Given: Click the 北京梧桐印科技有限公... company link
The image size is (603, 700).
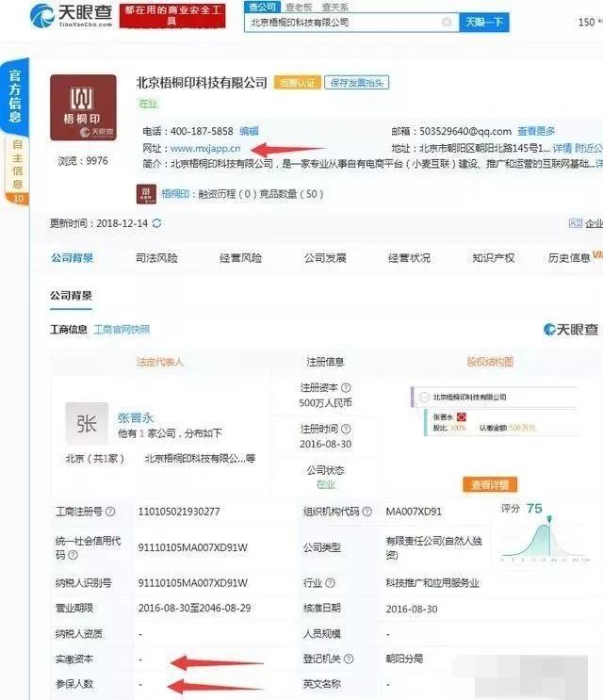Looking at the screenshot, I should pyautogui.click(x=200, y=458).
